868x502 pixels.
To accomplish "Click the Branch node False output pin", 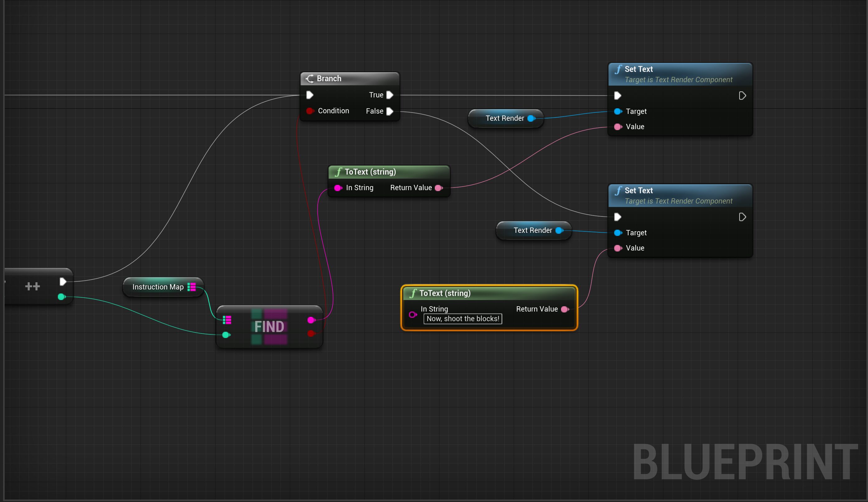I will pyautogui.click(x=390, y=111).
